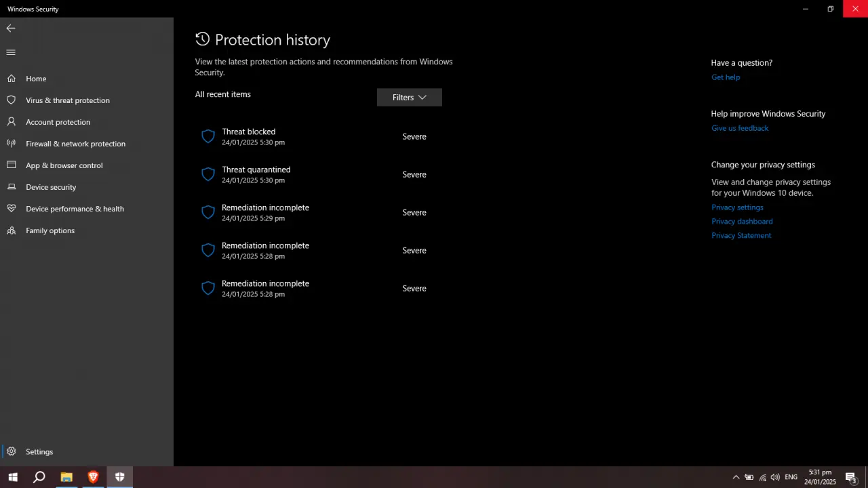The height and width of the screenshot is (488, 868).
Task: Select Virus & threat protection shield icon
Action: tap(11, 100)
